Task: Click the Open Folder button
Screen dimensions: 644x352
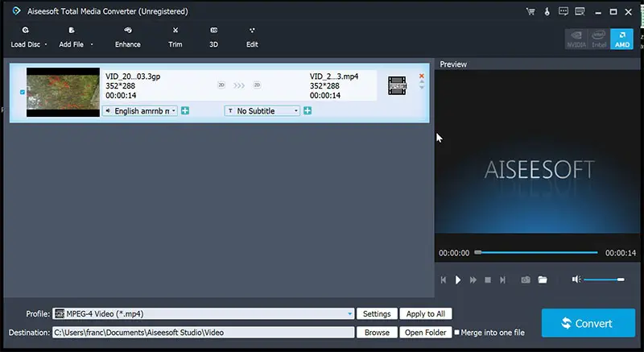Action: 426,333
